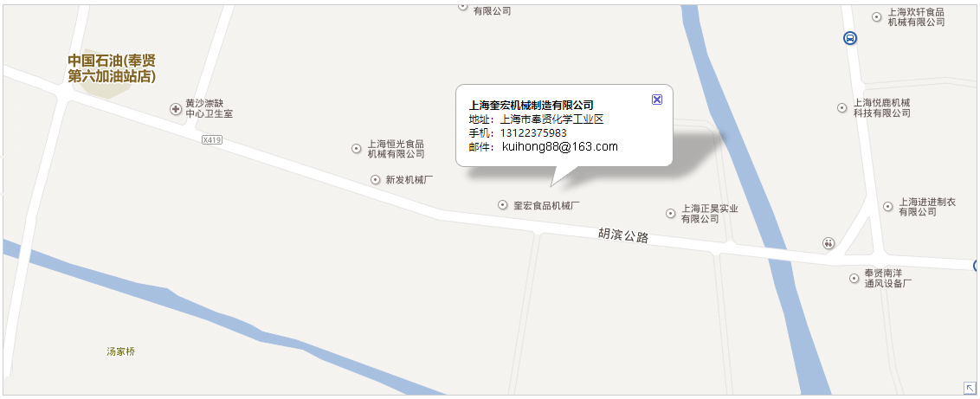This screenshot has height=399, width=980.
Task: Select 上海恒光食品机械 marker icon
Action: point(357,149)
